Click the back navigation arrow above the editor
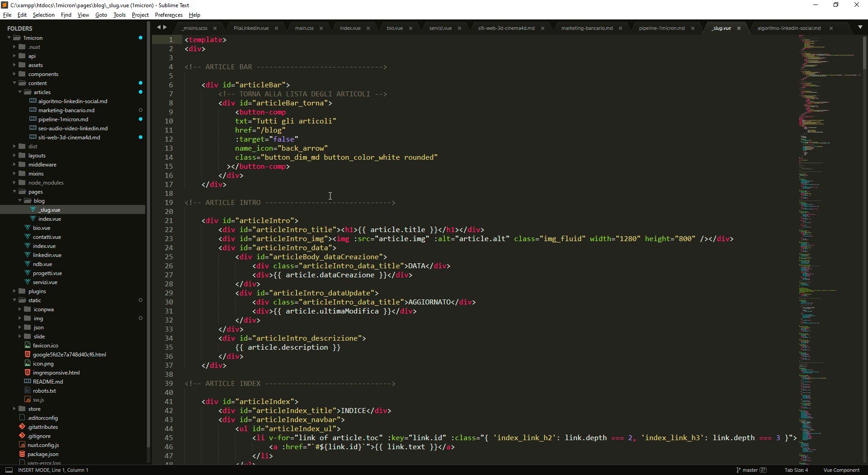This screenshot has width=868, height=475. click(x=158, y=27)
